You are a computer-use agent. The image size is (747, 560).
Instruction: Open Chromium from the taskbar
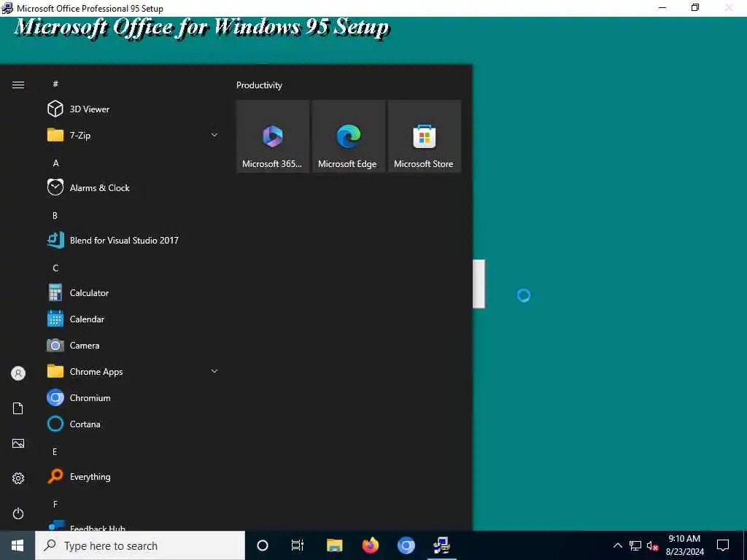[406, 545]
